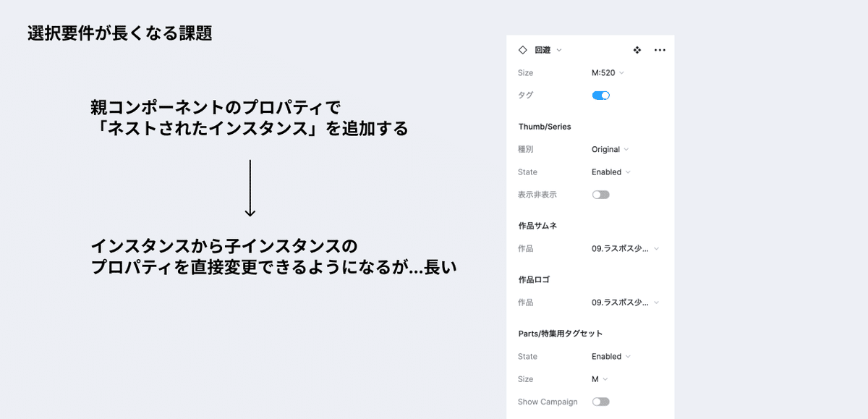The height and width of the screenshot is (419, 868).
Task: Click the Thumb/Series section heading
Action: [545, 127]
